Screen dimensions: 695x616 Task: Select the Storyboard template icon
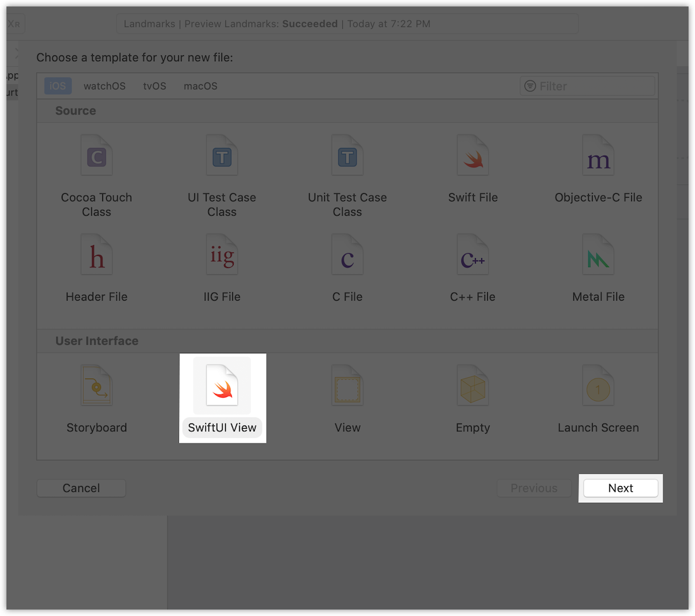(x=97, y=386)
